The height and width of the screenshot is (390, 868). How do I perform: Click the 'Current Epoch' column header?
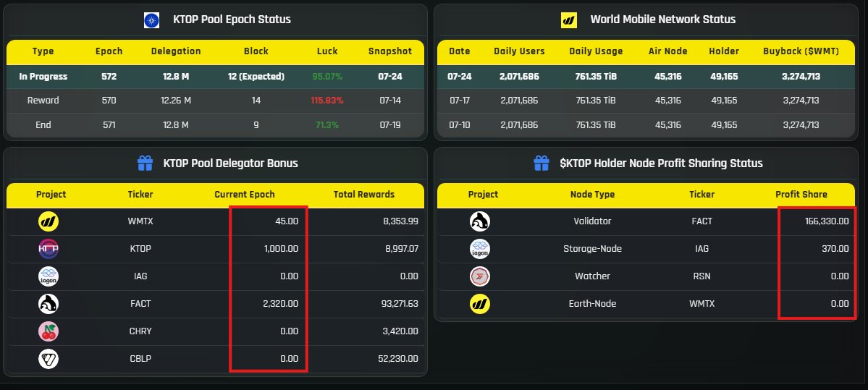[x=245, y=194]
